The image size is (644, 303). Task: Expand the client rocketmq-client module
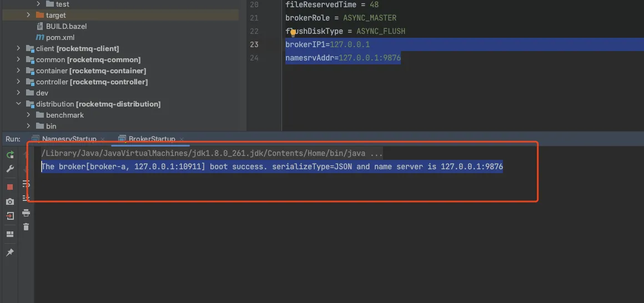pyautogui.click(x=18, y=49)
